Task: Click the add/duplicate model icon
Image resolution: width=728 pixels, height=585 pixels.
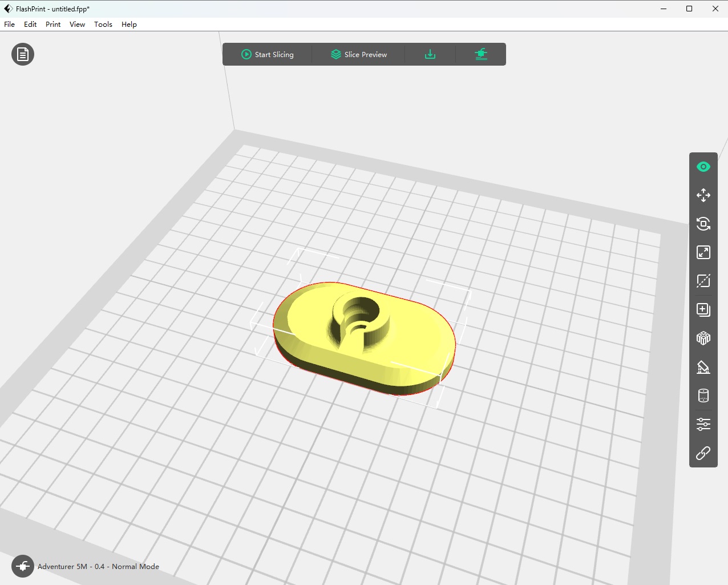Action: pyautogui.click(x=703, y=309)
